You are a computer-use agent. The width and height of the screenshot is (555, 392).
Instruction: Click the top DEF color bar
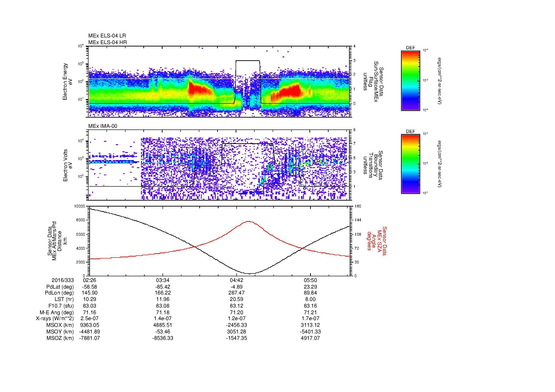coord(410,80)
